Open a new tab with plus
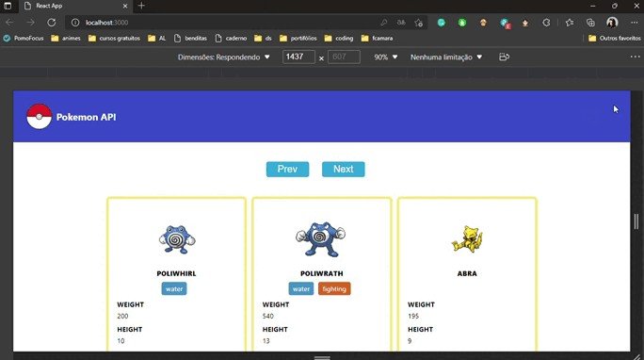This screenshot has height=360, width=644. click(141, 6)
